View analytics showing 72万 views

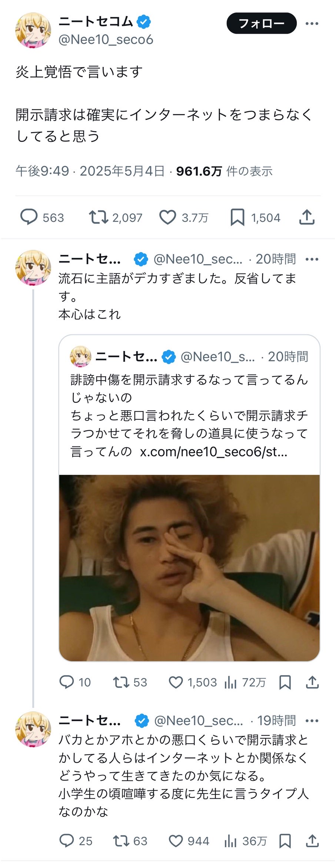click(245, 682)
